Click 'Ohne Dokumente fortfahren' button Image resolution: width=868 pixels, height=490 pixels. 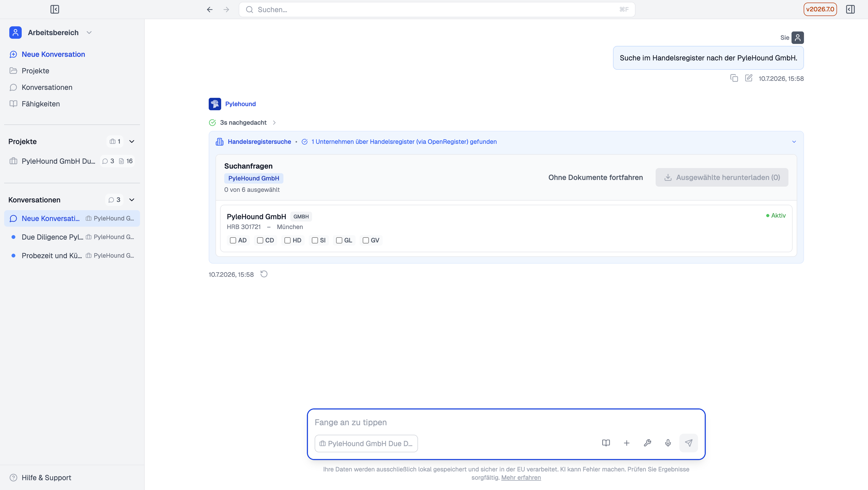tap(595, 178)
